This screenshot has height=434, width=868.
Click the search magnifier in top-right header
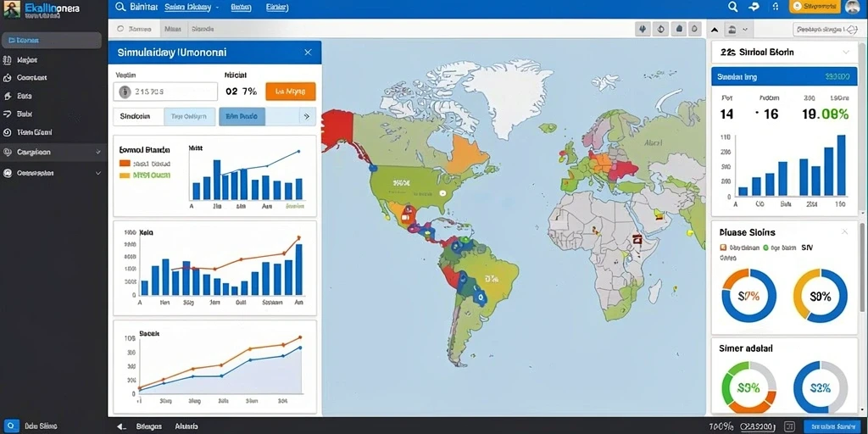pyautogui.click(x=732, y=7)
